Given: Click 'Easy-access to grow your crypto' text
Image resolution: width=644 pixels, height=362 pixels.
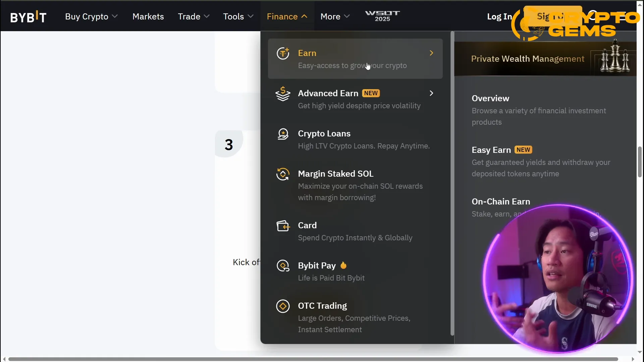Looking at the screenshot, I should 352,66.
